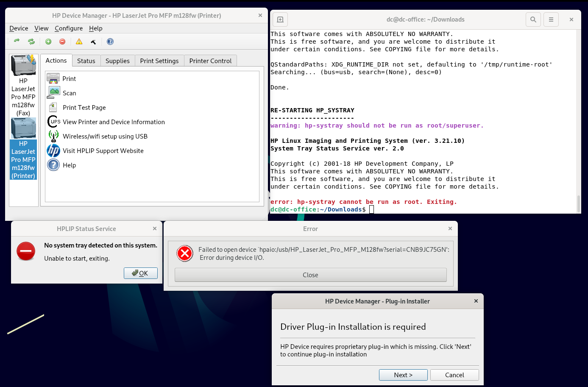Switch to the Actions tab
Screen dimensions: 588x387
pos(56,61)
